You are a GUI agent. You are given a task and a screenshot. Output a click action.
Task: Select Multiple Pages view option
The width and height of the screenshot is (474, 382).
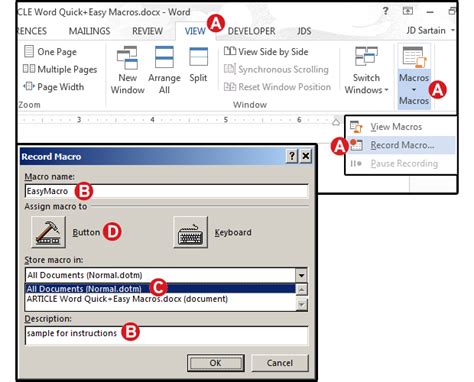60,69
